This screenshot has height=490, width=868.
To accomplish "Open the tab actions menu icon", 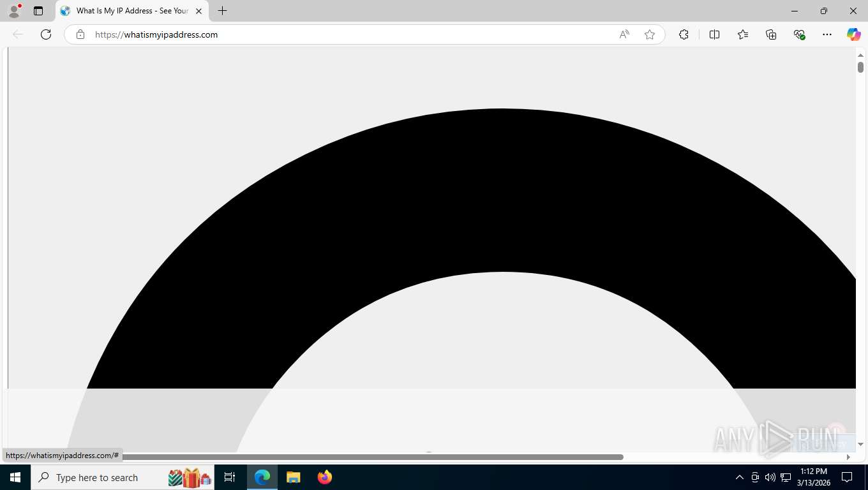I will click(38, 11).
